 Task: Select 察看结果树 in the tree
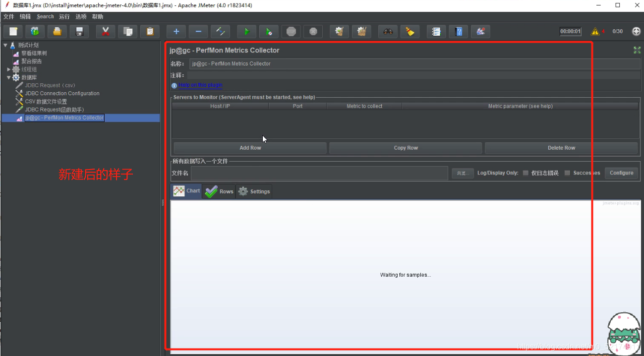click(34, 53)
